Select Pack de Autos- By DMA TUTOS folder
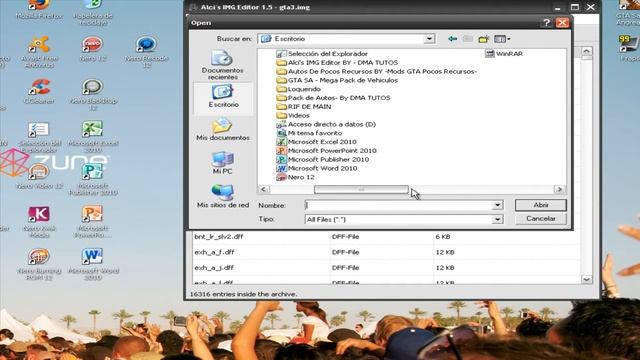 pos(333,98)
